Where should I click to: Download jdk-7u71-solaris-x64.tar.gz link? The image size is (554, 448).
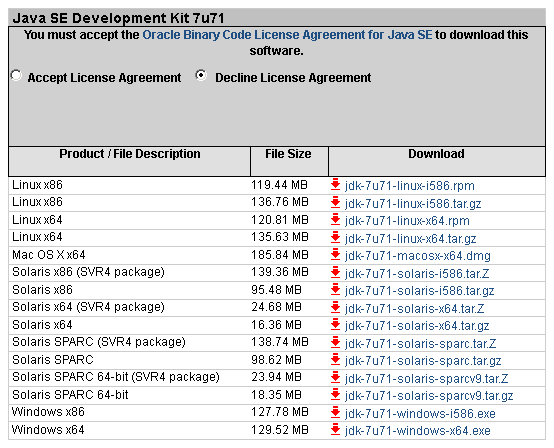tap(417, 326)
